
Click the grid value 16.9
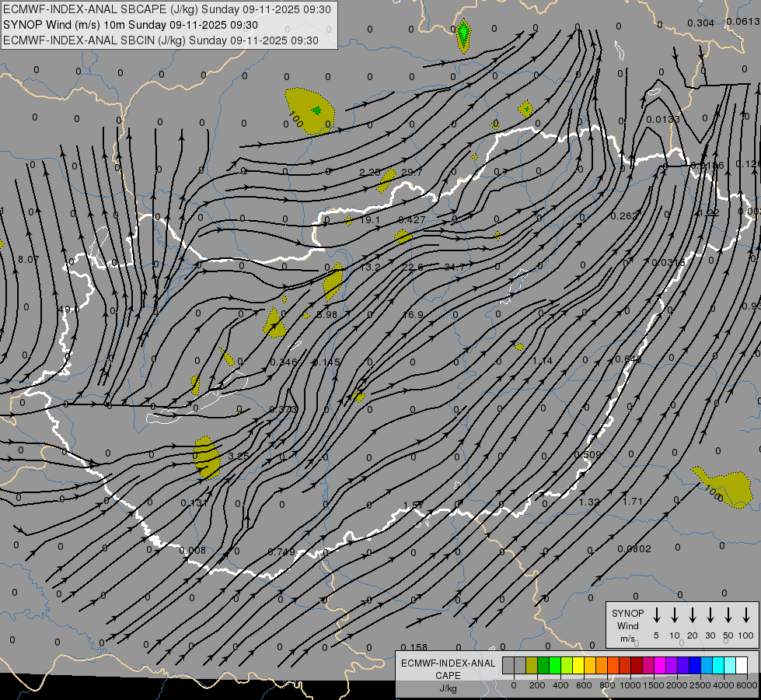click(x=413, y=315)
